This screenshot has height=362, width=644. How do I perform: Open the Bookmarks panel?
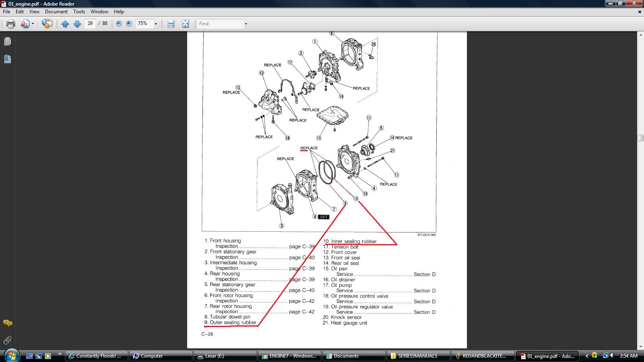click(7, 59)
